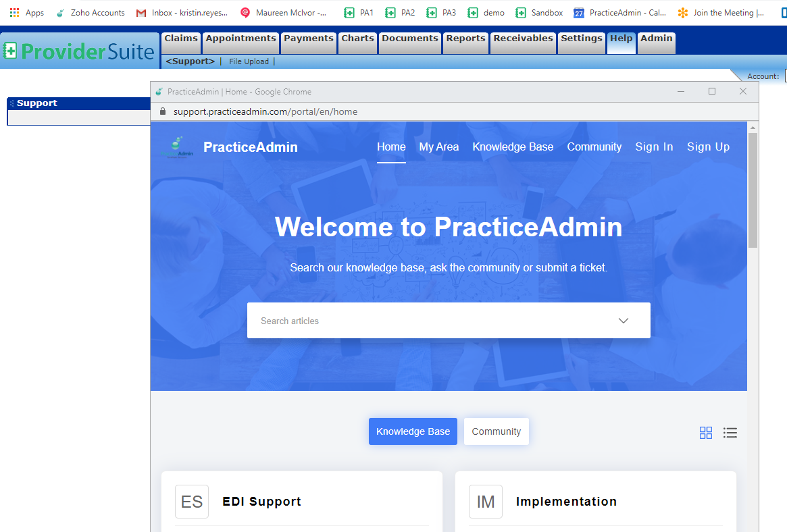The height and width of the screenshot is (532, 787).
Task: Click the Sign In link
Action: click(x=654, y=147)
